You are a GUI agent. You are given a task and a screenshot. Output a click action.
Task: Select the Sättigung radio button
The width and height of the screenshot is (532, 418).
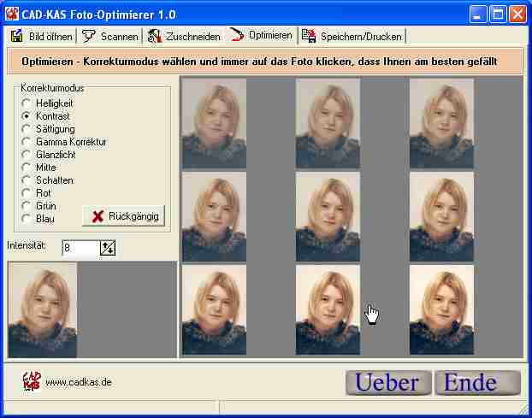[27, 128]
